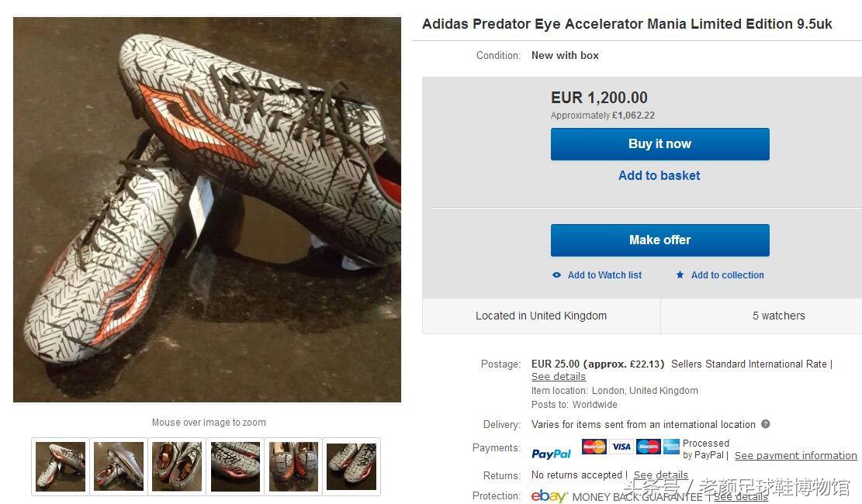The height and width of the screenshot is (504, 862).
Task: Click Add to basket
Action: tap(659, 175)
